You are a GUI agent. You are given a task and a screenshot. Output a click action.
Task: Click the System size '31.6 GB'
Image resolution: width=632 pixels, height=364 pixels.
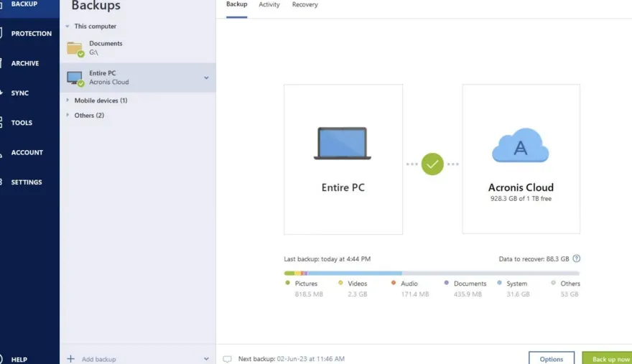point(518,294)
